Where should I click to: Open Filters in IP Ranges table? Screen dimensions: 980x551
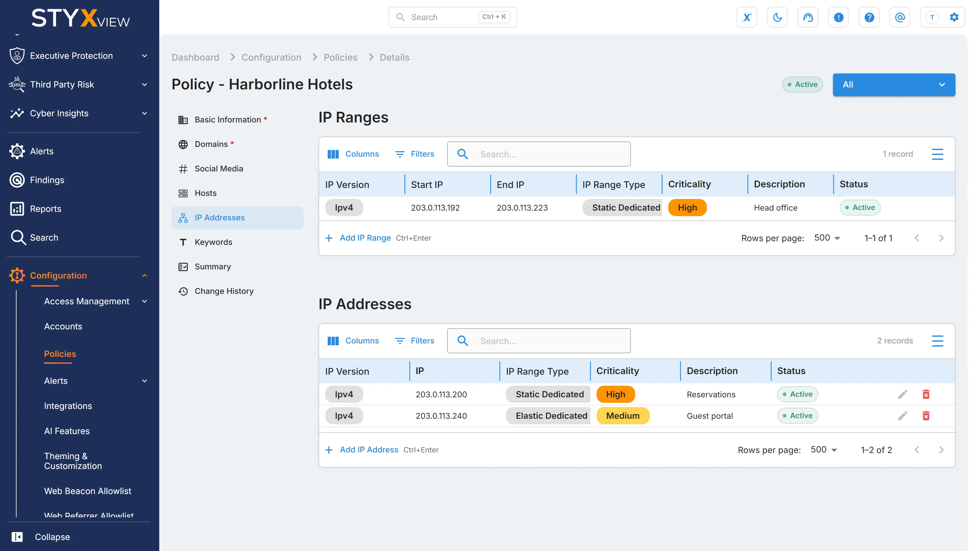pyautogui.click(x=415, y=154)
